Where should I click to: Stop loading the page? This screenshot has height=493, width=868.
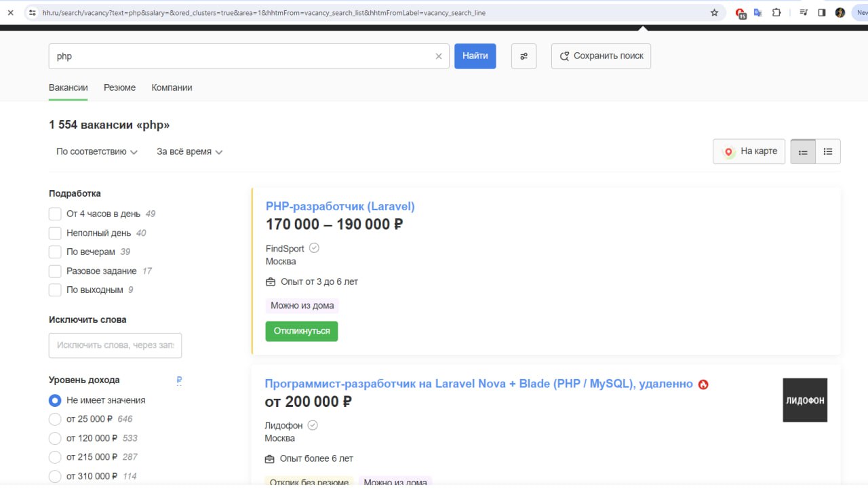[x=11, y=12]
